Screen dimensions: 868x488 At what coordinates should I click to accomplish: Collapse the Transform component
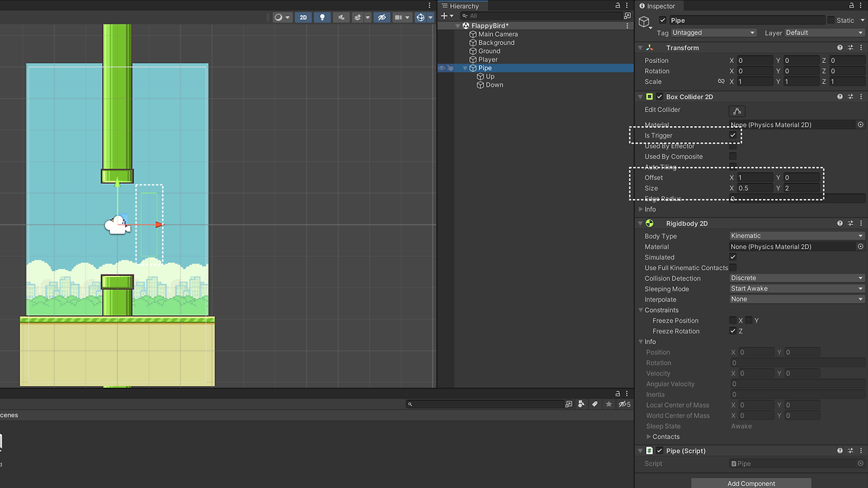pyautogui.click(x=640, y=47)
